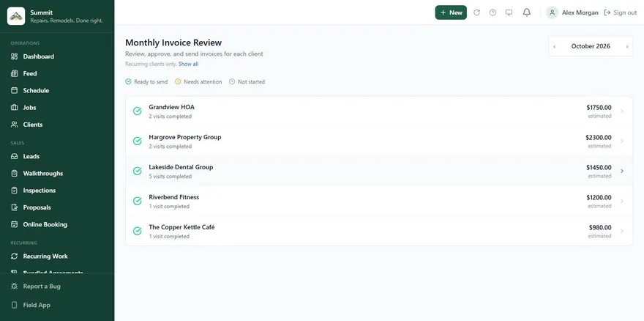Click the Jobs briefcase icon
Screen dimensions: 644x321
click(x=15, y=108)
